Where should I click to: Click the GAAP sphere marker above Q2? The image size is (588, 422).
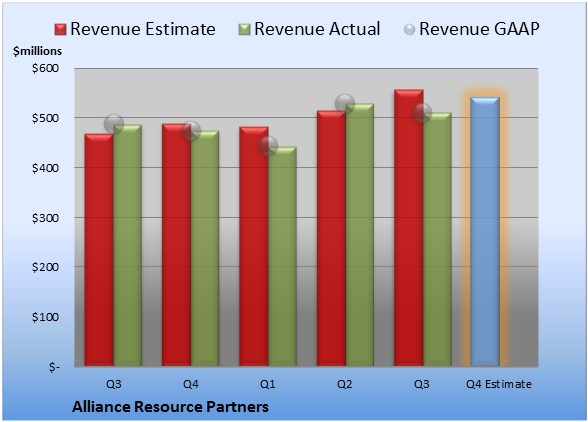[x=345, y=104]
